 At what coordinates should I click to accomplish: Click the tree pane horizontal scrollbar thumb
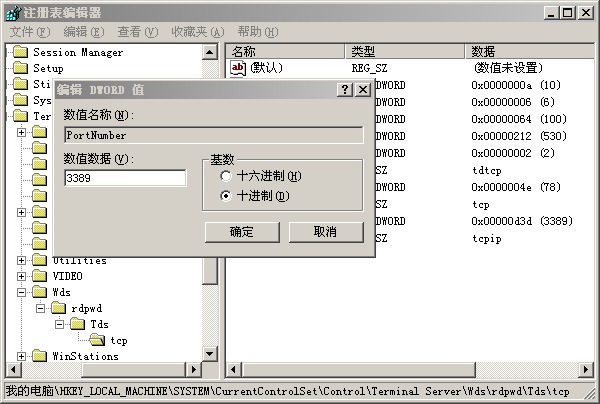[134, 370]
